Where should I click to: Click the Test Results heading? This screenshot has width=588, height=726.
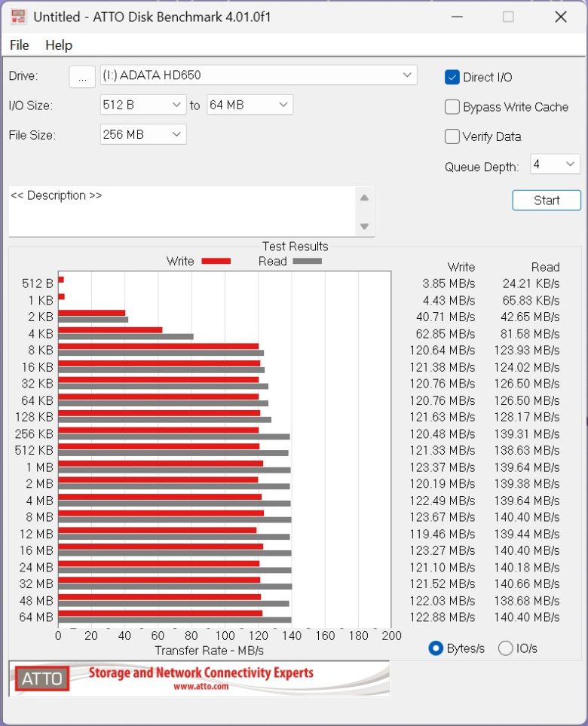click(x=296, y=247)
